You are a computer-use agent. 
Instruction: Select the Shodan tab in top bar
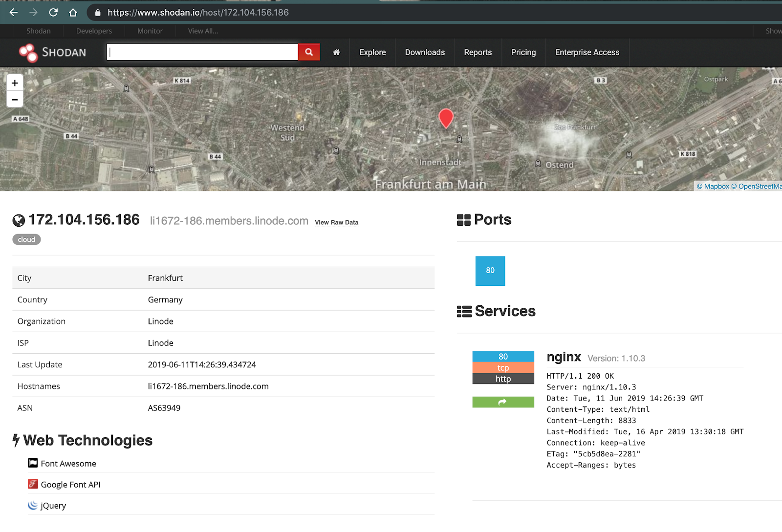click(x=39, y=31)
